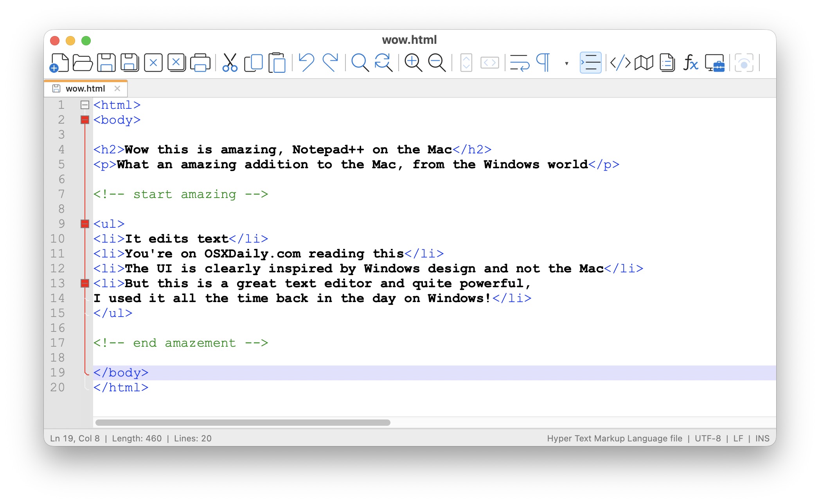Copy selection with the Copy icon

pos(253,63)
